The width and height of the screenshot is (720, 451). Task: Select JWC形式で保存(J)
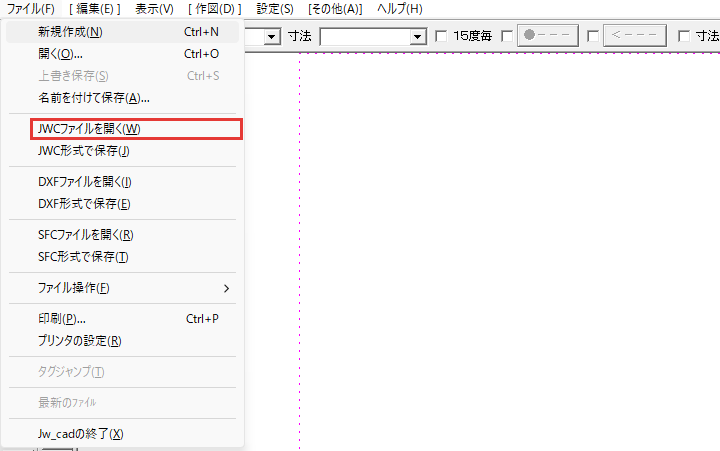122,151
